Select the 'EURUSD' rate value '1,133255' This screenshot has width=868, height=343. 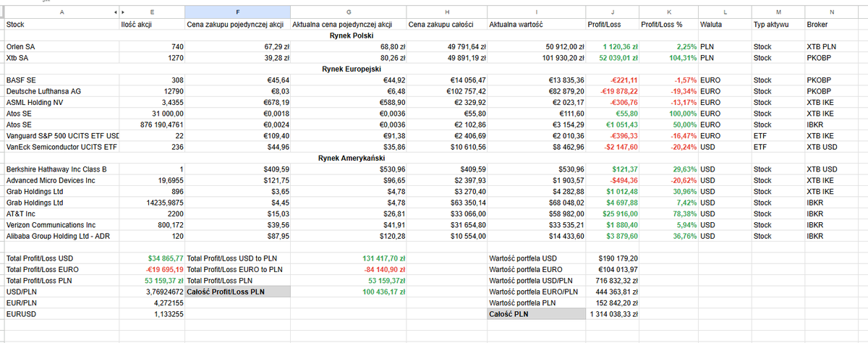[152, 314]
